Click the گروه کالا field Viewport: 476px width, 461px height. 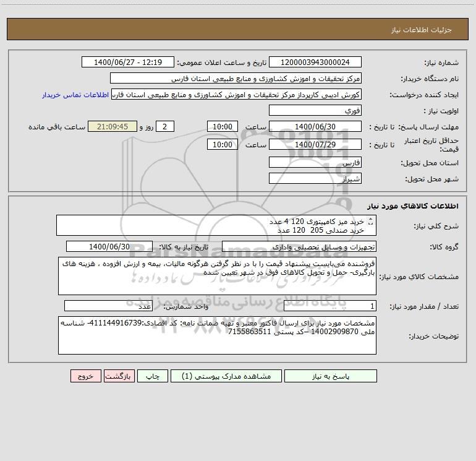[x=299, y=246]
